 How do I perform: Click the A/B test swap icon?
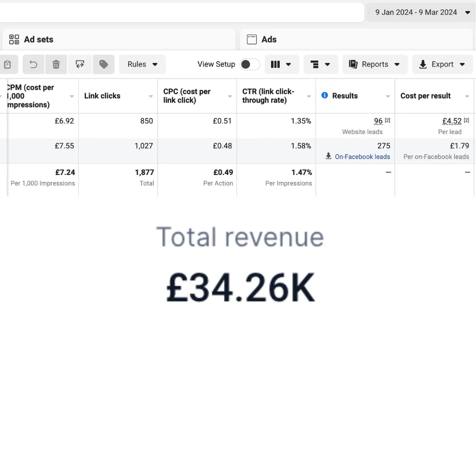80,64
